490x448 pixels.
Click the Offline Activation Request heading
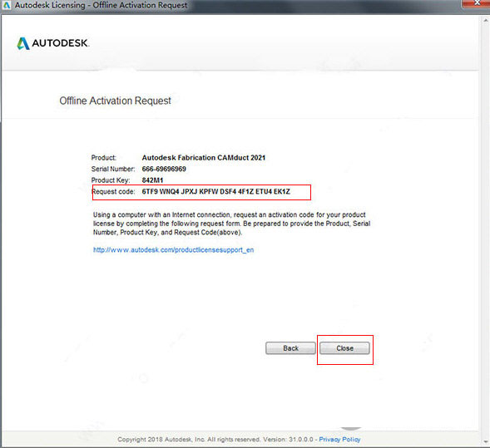(x=115, y=101)
